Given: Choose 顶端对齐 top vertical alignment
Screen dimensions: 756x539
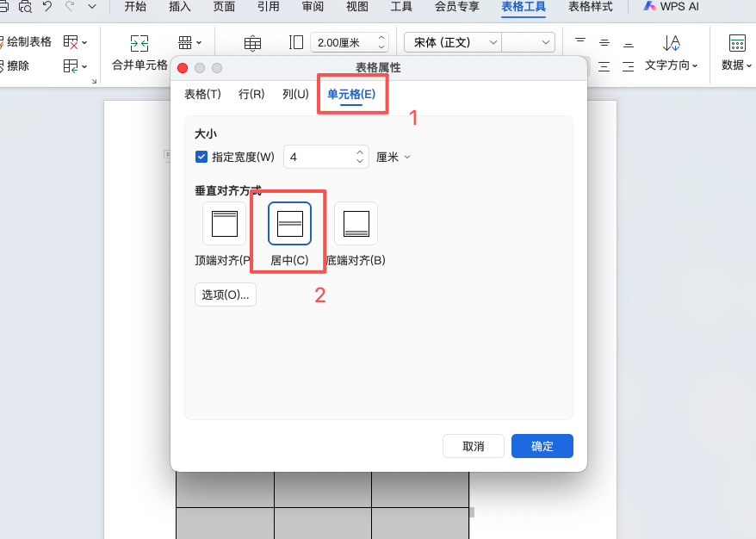Looking at the screenshot, I should [x=225, y=224].
